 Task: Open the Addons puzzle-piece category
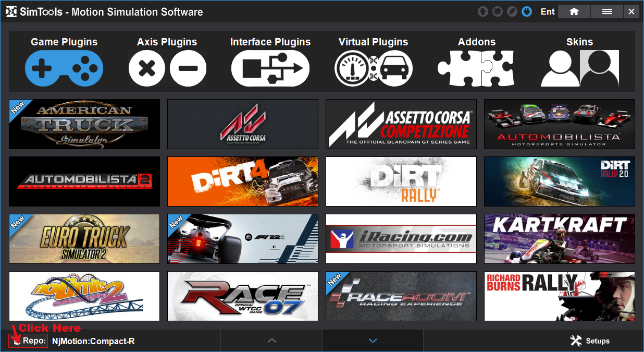476,62
